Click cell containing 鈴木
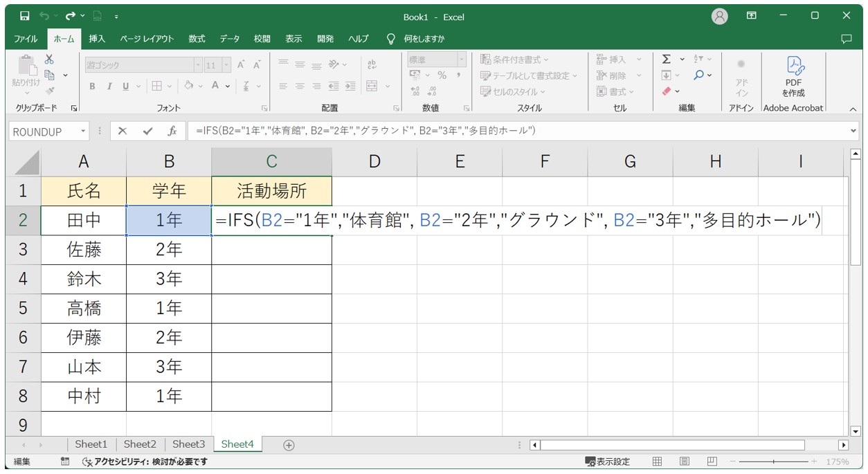Screen dimensions: 868x474 tap(84, 279)
